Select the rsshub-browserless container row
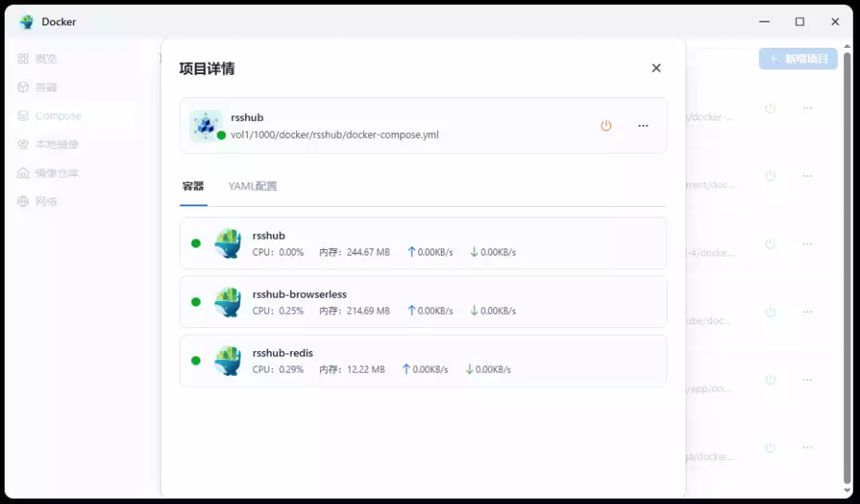Image resolution: width=860 pixels, height=504 pixels. tap(423, 302)
